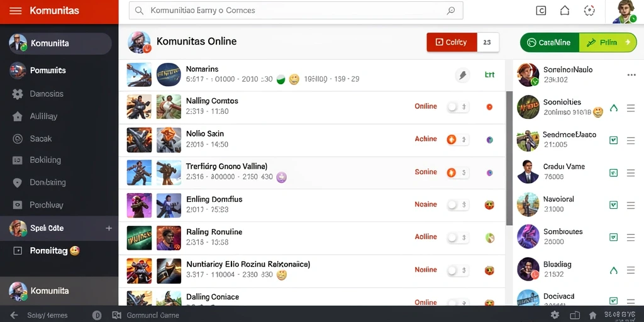Toggle the switch in Nolio Saxin row
This screenshot has width=644, height=322.
[x=458, y=140]
